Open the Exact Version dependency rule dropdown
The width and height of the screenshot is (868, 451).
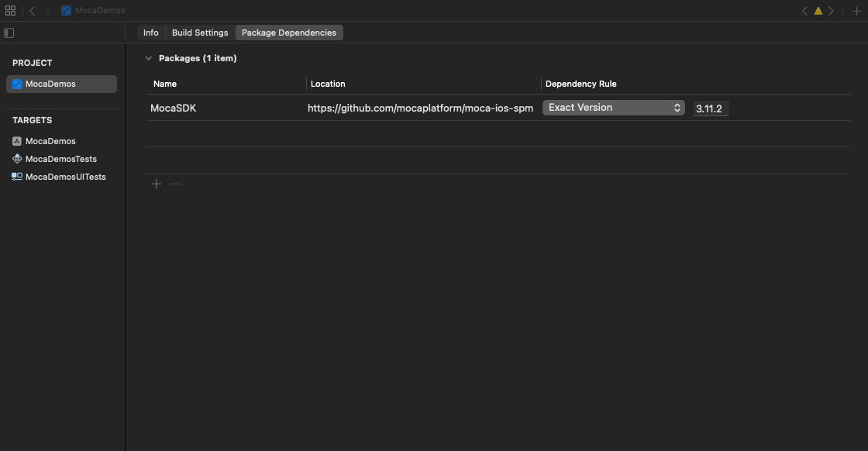[x=613, y=108]
